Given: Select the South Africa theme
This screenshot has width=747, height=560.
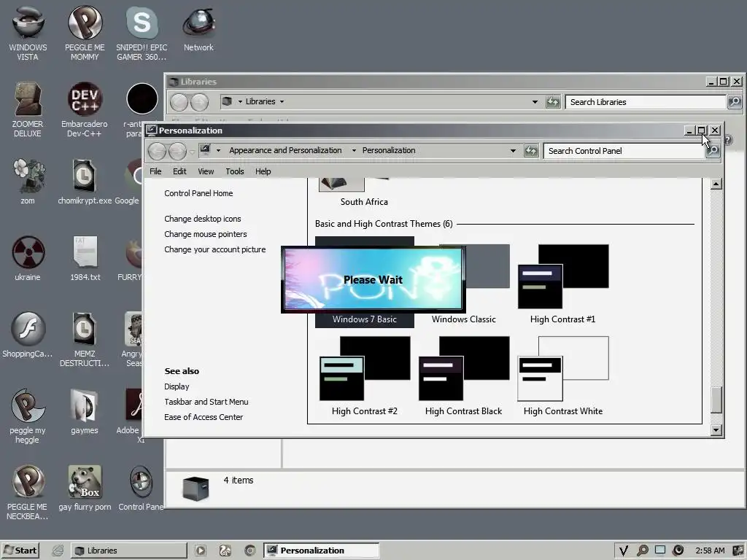Looking at the screenshot, I should click(x=364, y=192).
